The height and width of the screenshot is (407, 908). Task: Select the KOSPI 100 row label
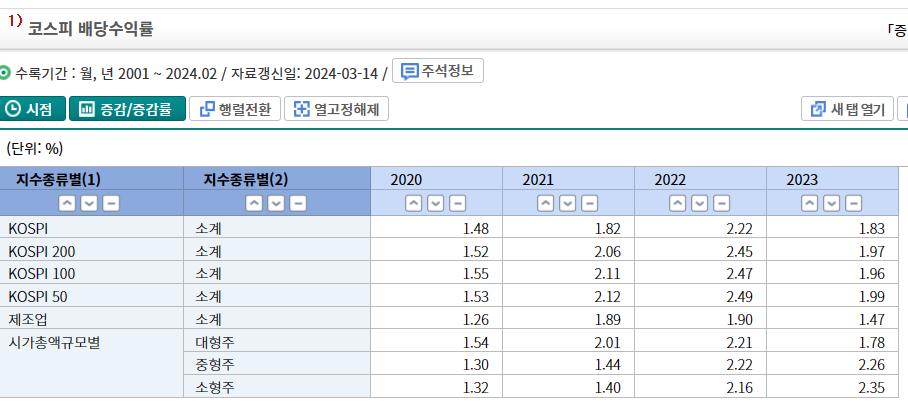(x=42, y=274)
